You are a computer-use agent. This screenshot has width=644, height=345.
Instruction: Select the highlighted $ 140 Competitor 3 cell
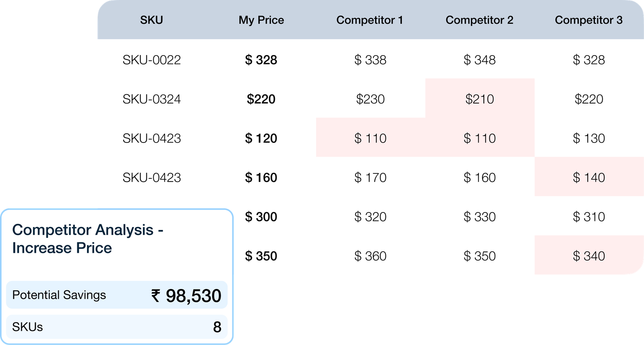tap(589, 177)
